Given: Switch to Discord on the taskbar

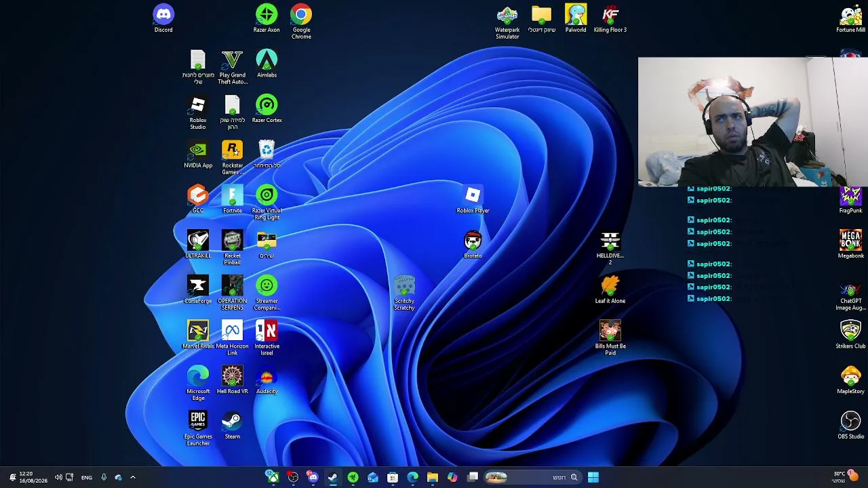Looking at the screenshot, I should (313, 477).
